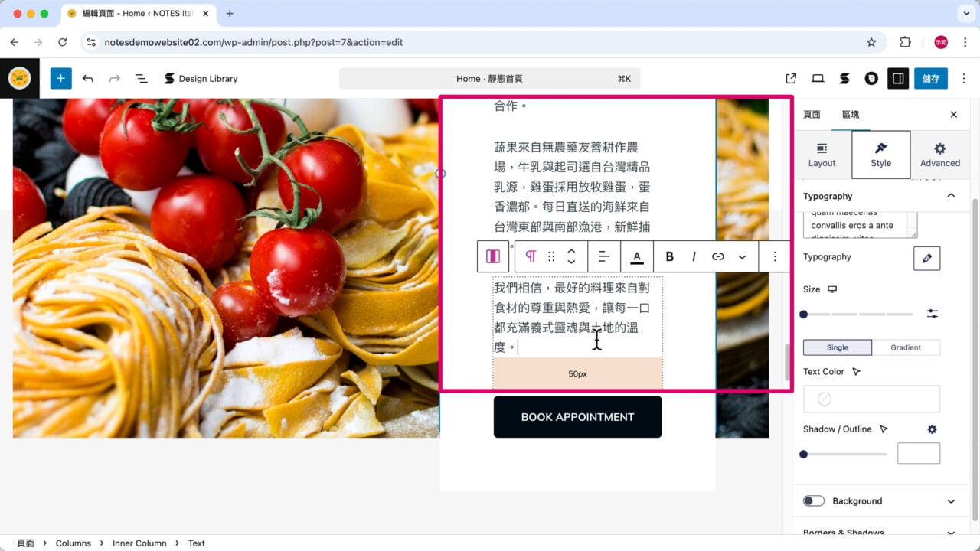The image size is (980, 551).
Task: Switch text color mode to Gradient
Action: click(x=906, y=347)
